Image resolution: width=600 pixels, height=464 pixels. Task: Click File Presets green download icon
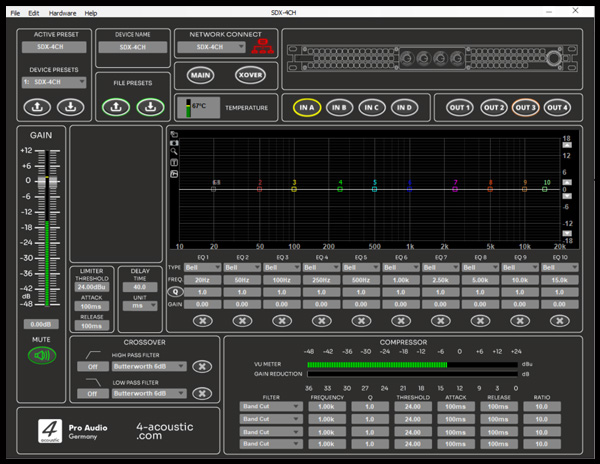point(148,105)
